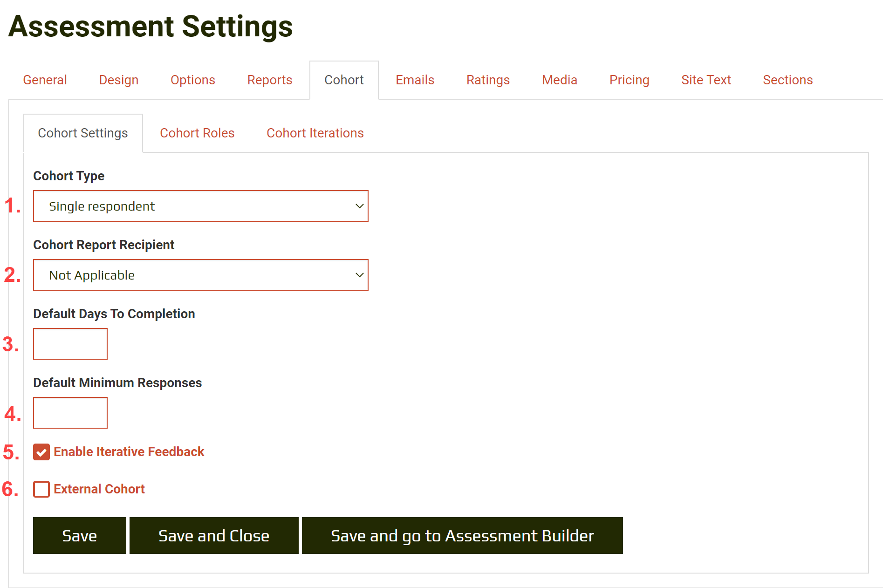Open the Sections tab

coord(787,80)
